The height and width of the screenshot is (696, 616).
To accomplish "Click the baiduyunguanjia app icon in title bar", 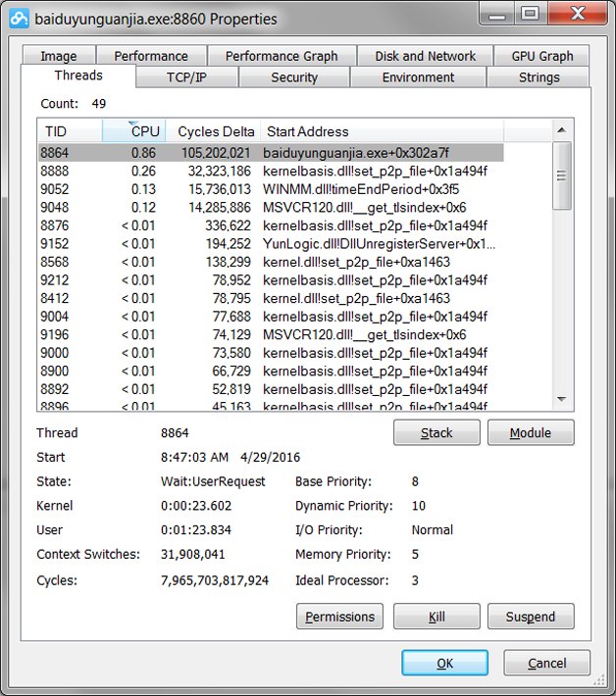I will point(19,19).
